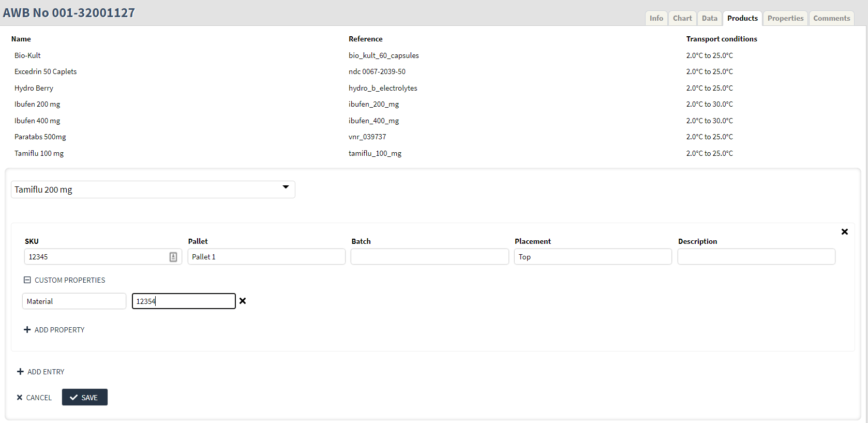Select the Products tab

[x=742, y=18]
